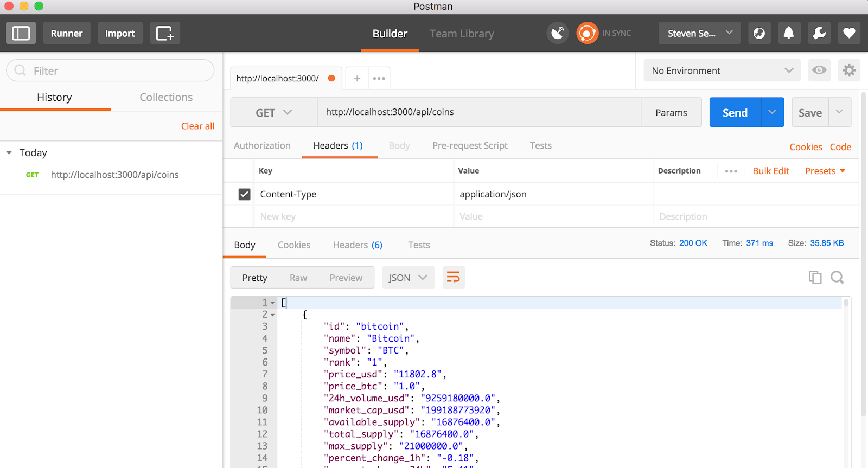Open notifications bell icon
The image size is (868, 468).
pos(788,33)
